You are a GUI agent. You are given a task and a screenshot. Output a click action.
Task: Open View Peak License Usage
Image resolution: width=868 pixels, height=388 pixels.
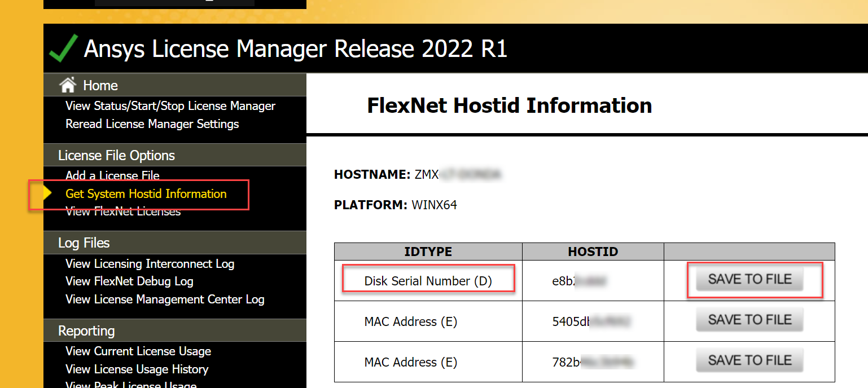(131, 385)
